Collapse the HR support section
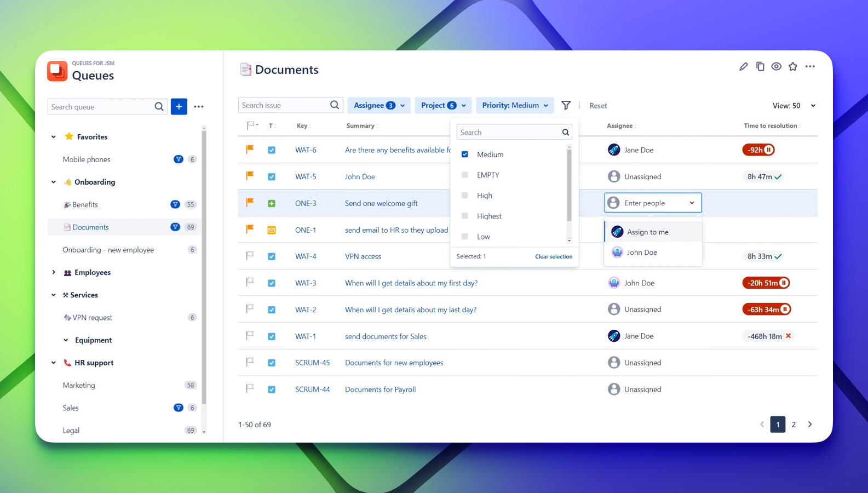The width and height of the screenshot is (868, 493). pos(54,363)
